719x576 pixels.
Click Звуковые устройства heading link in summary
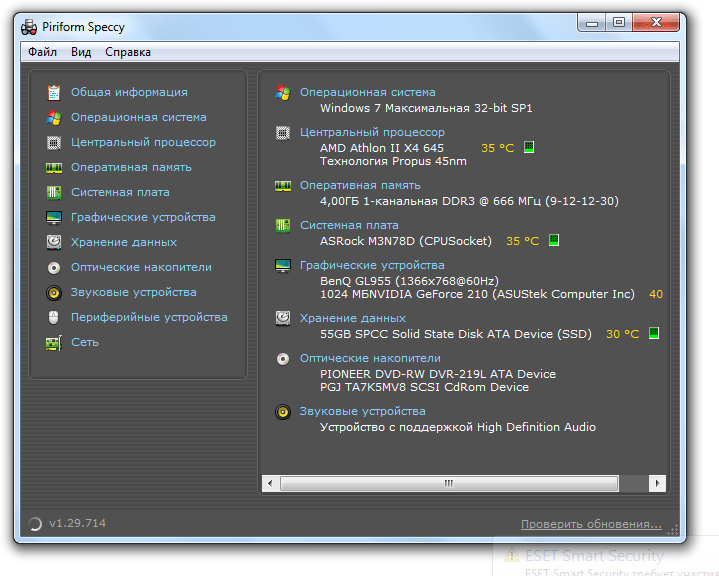[363, 411]
